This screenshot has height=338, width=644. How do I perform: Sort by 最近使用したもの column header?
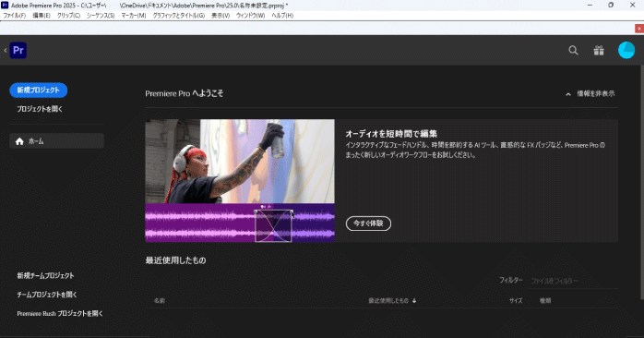click(388, 301)
